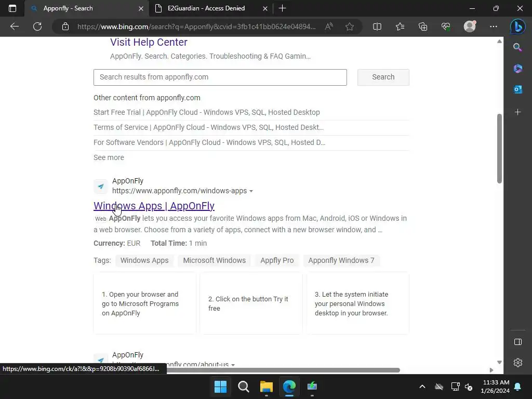Open taskbar Search

click(x=243, y=387)
